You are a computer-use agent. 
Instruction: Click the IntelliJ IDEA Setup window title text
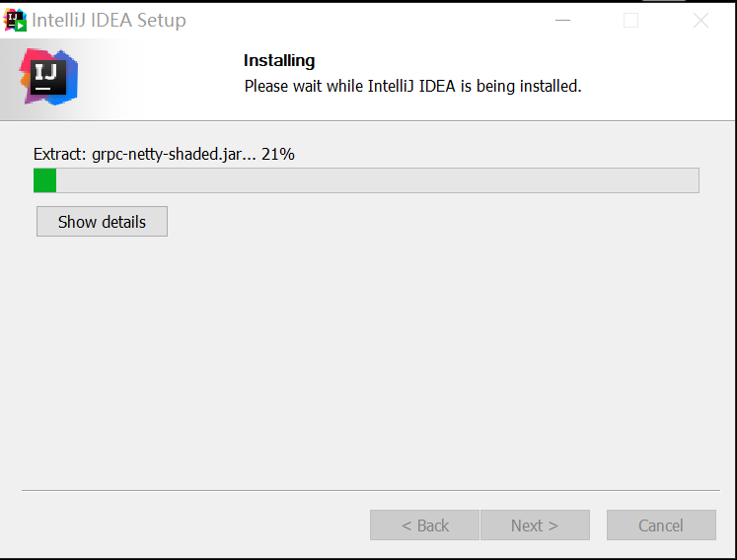pyautogui.click(x=110, y=20)
